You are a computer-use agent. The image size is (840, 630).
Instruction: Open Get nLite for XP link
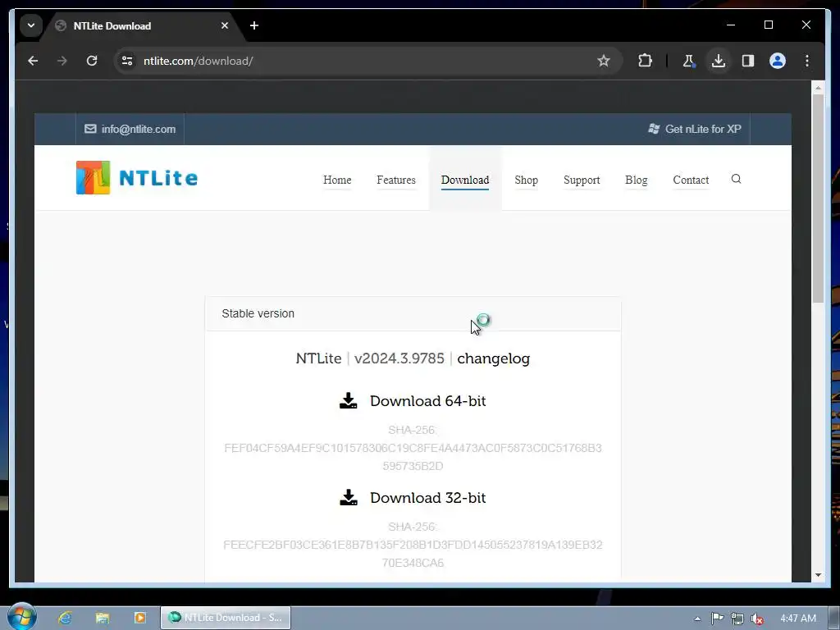tap(695, 129)
